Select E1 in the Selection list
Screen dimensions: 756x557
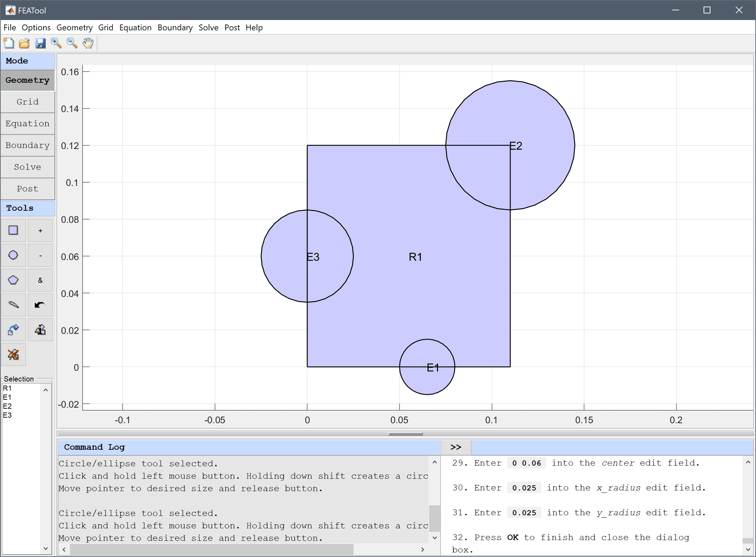point(21,397)
